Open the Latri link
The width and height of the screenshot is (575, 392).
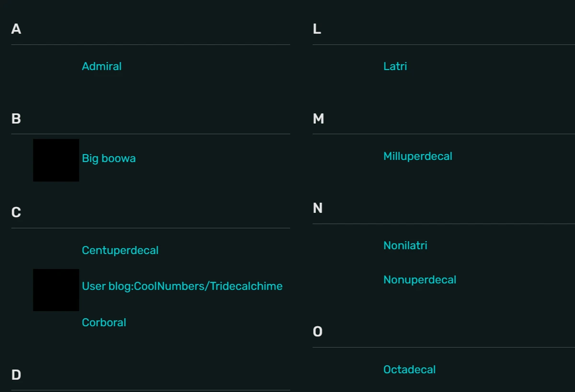pyautogui.click(x=395, y=67)
